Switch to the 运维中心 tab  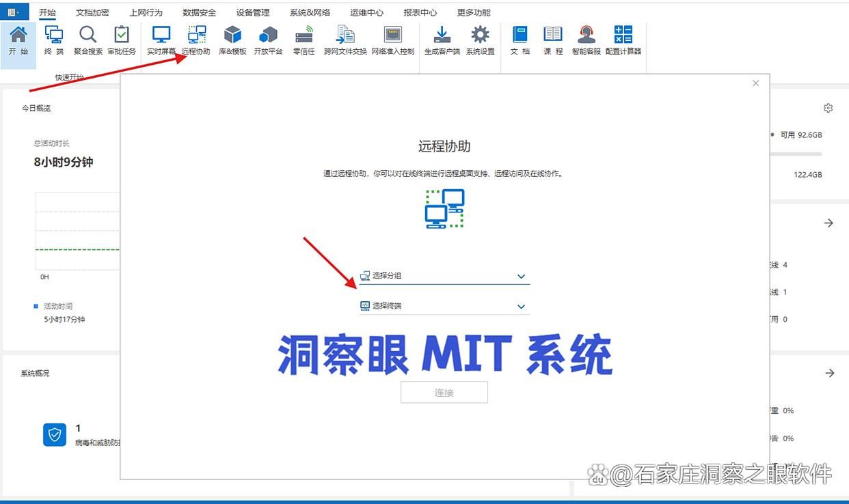(x=366, y=12)
